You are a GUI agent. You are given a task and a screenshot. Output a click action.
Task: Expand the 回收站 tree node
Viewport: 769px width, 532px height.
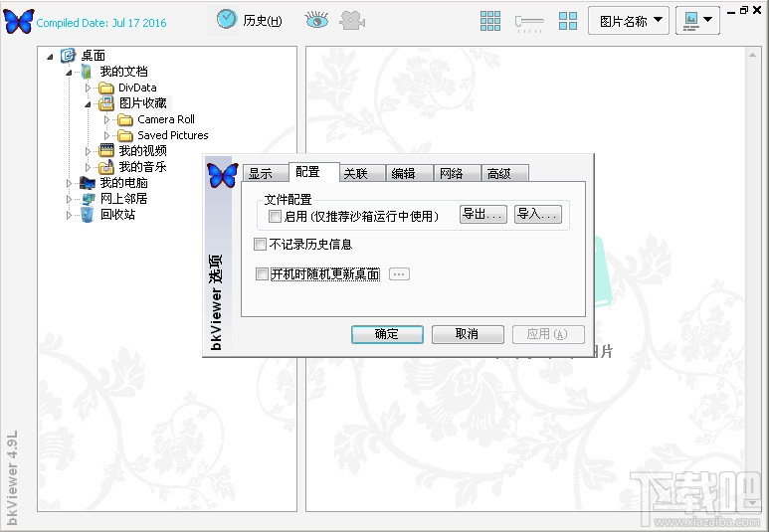click(x=69, y=215)
